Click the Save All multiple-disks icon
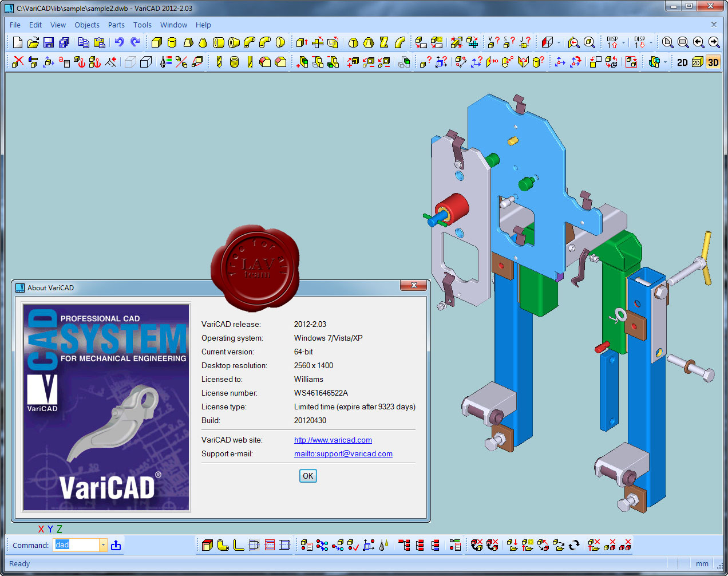The height and width of the screenshot is (576, 728). coord(64,42)
